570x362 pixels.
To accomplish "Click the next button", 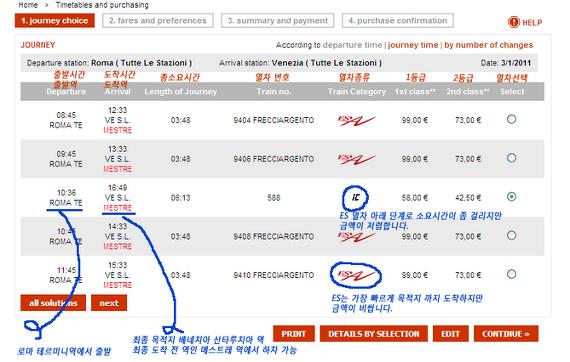I will [109, 303].
